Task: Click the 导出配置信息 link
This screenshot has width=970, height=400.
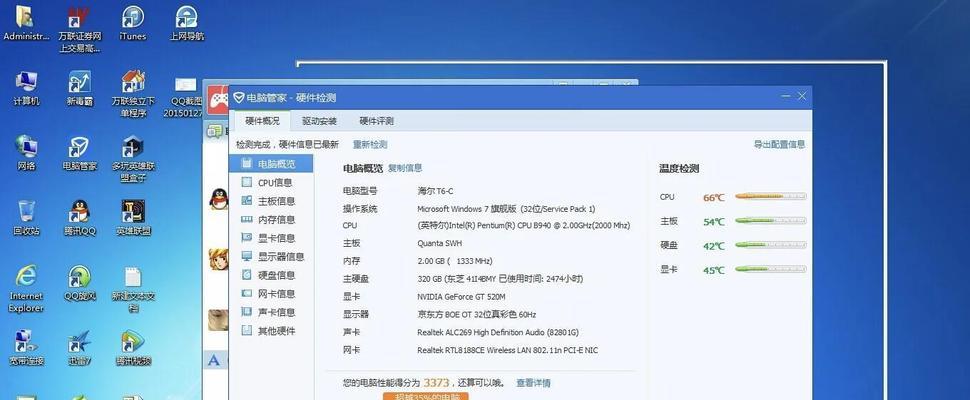Action: coord(779,144)
